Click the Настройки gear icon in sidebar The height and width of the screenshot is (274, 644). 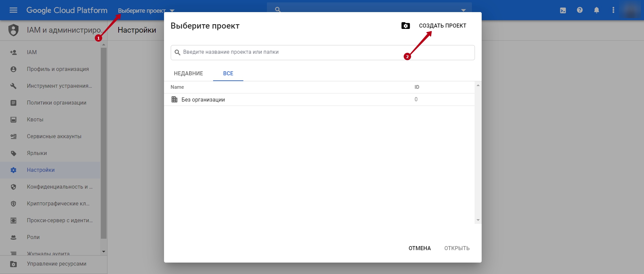(x=13, y=170)
